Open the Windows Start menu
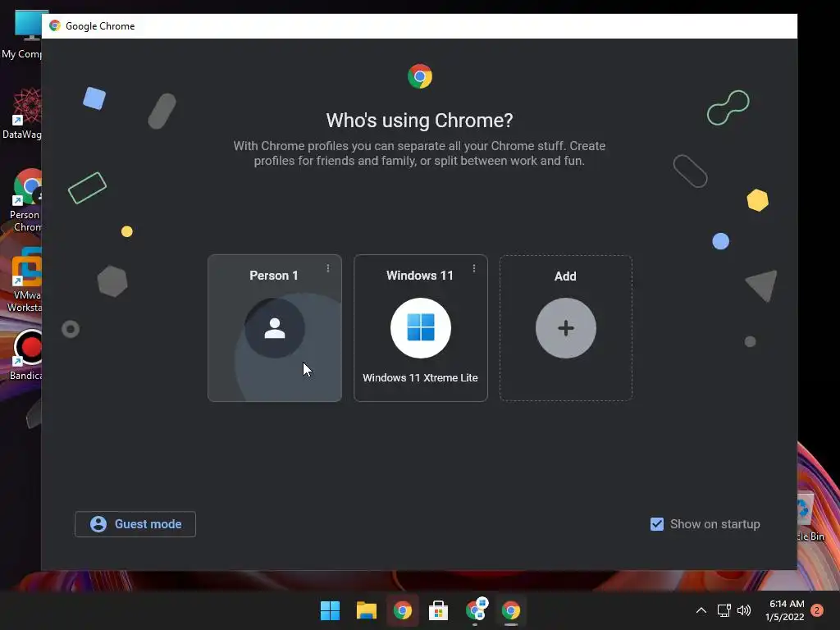The image size is (840, 630). point(330,610)
